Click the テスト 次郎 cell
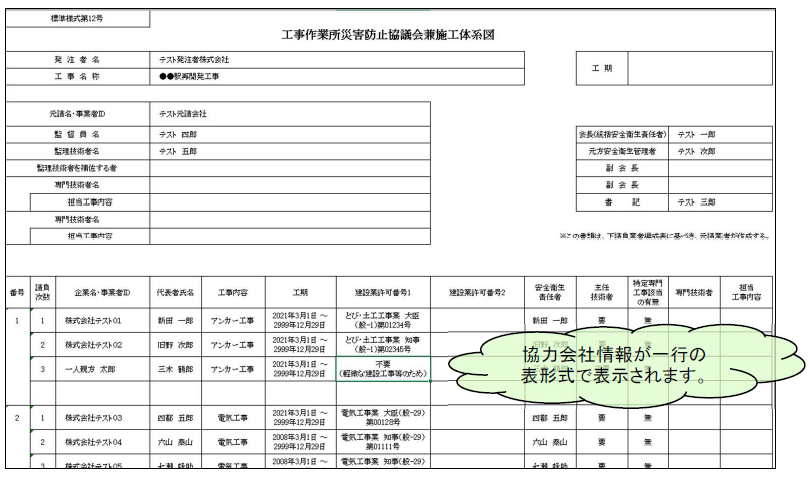This screenshot has width=810, height=480. click(x=720, y=151)
